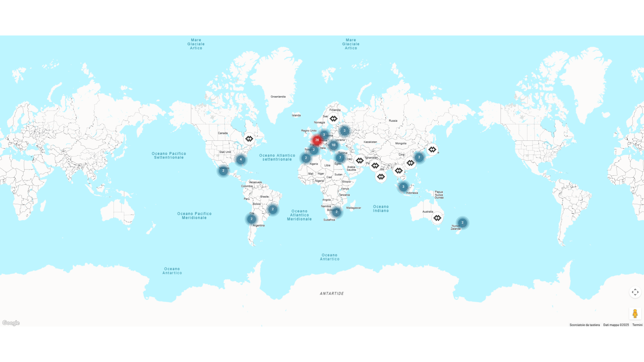
Task: Select the red cluster showing 28 over France
Action: pos(317,140)
